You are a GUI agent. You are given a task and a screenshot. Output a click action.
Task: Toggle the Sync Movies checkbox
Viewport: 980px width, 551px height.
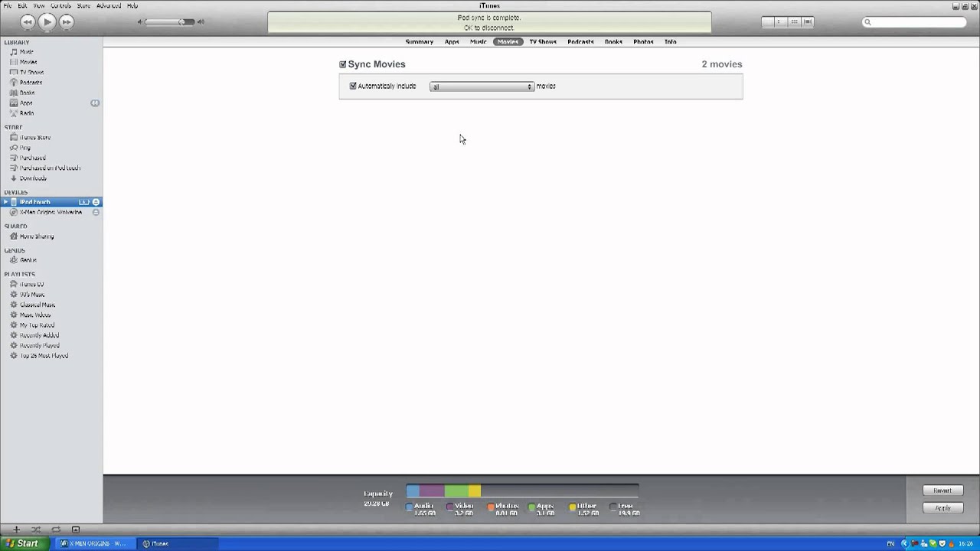[x=343, y=64]
